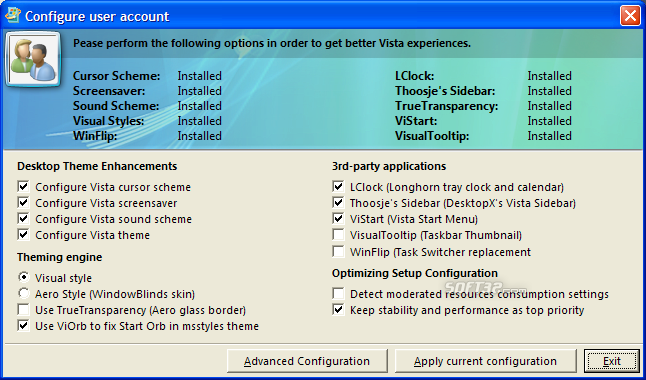Screen dimensions: 646x380
Task: Click the VisualTooltip: status label
Action: [432, 136]
